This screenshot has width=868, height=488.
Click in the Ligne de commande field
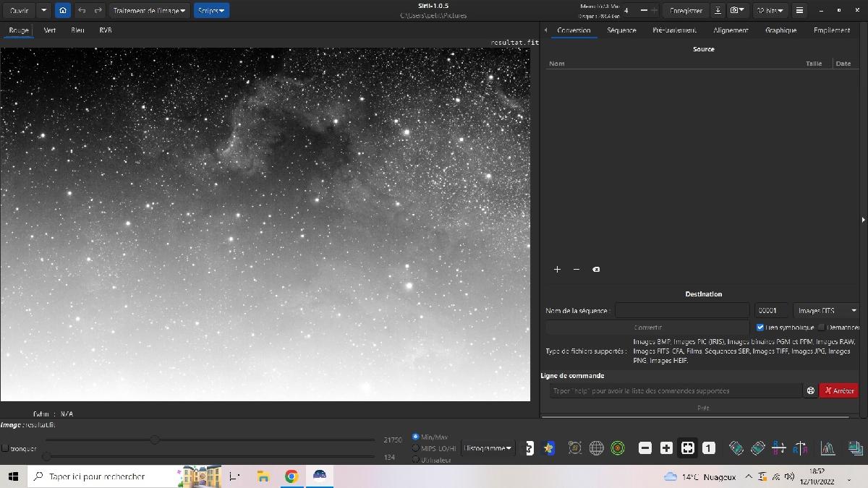pos(675,390)
